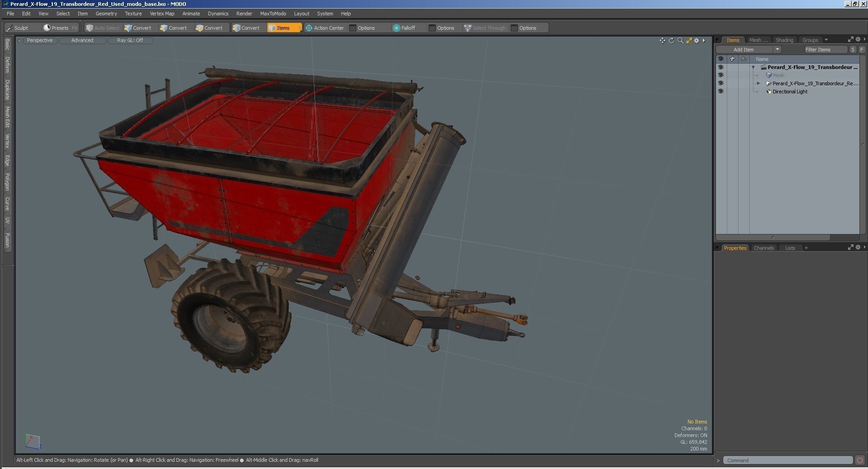Switch to Items selection mode
Viewport: 868px width, 469px height.
284,28
